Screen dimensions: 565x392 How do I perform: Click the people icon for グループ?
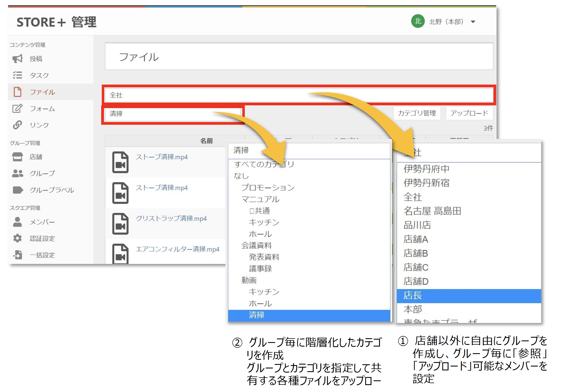pyautogui.click(x=17, y=173)
